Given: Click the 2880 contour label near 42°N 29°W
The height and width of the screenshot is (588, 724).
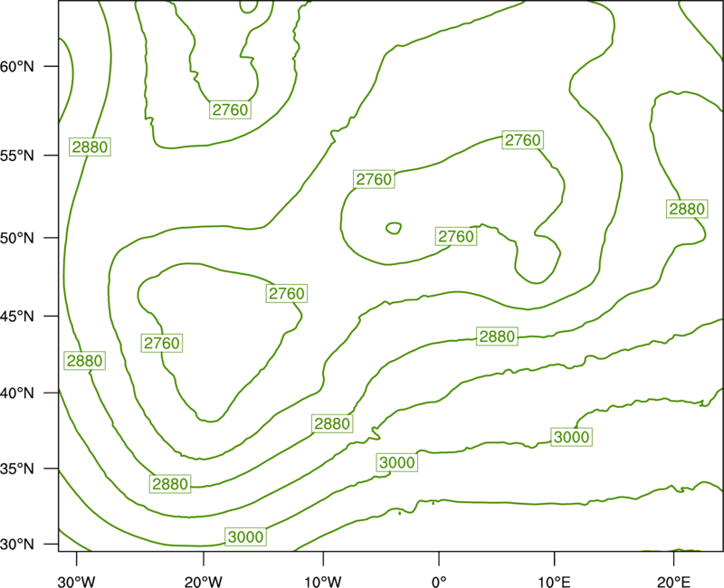Looking at the screenshot, I should coord(84,360).
